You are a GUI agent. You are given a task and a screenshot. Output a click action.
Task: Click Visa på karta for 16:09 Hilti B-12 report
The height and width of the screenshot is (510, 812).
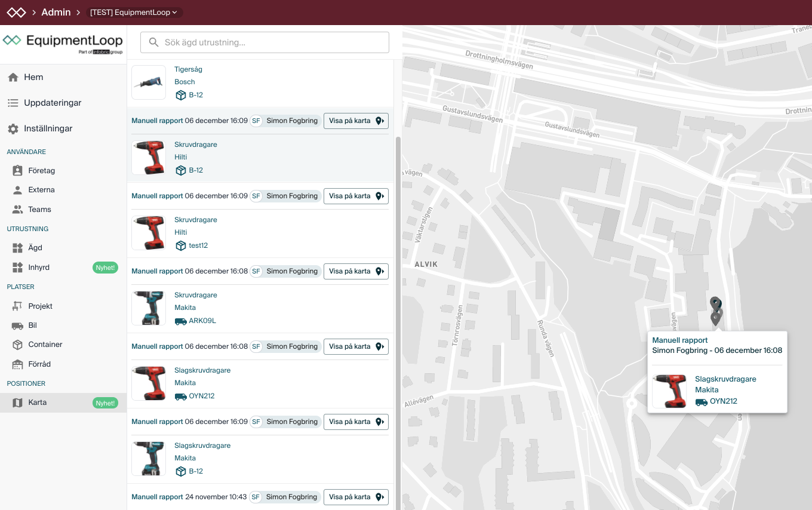356,121
